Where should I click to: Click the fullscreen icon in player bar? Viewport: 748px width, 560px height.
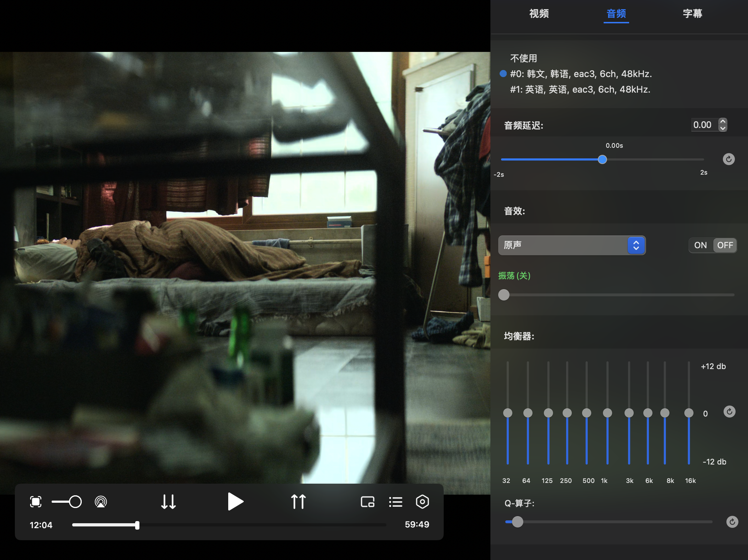tap(36, 502)
